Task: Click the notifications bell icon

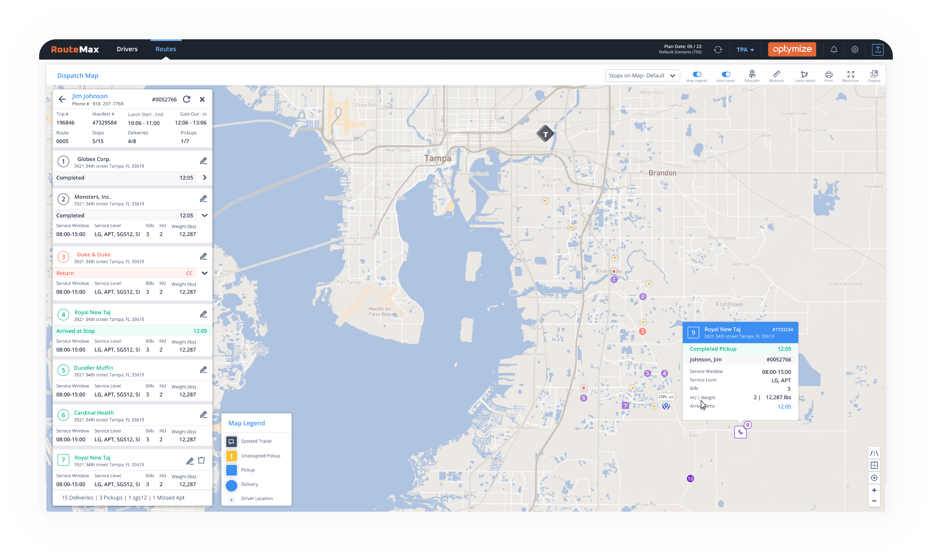Action: pyautogui.click(x=834, y=49)
